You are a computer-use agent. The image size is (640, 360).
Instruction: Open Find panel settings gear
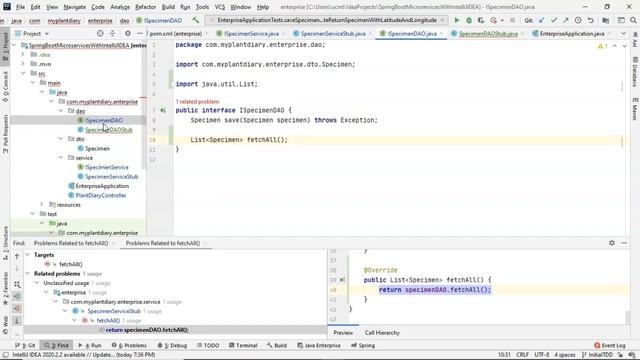coord(611,243)
